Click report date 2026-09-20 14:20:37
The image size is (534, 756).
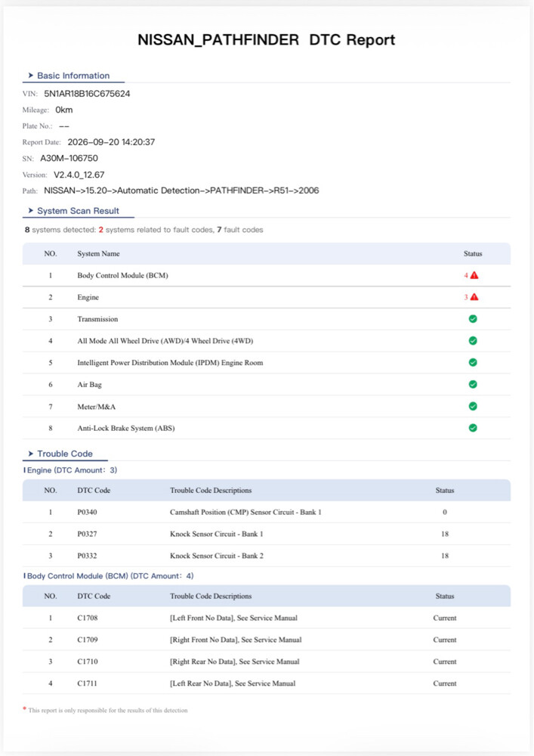111,142
